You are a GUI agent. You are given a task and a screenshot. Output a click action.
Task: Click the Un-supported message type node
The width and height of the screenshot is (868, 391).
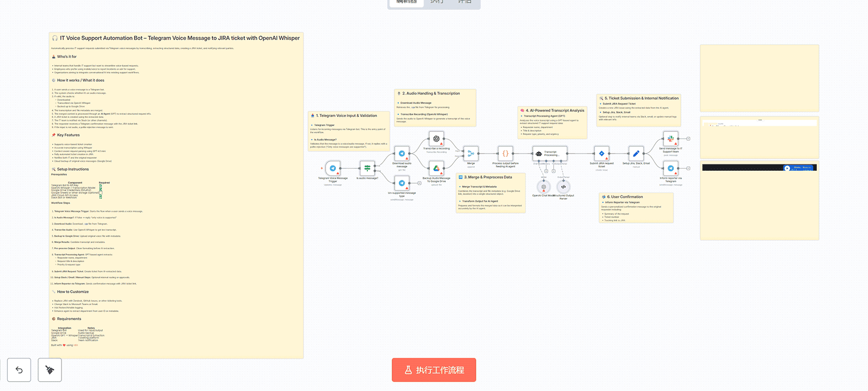click(x=402, y=183)
